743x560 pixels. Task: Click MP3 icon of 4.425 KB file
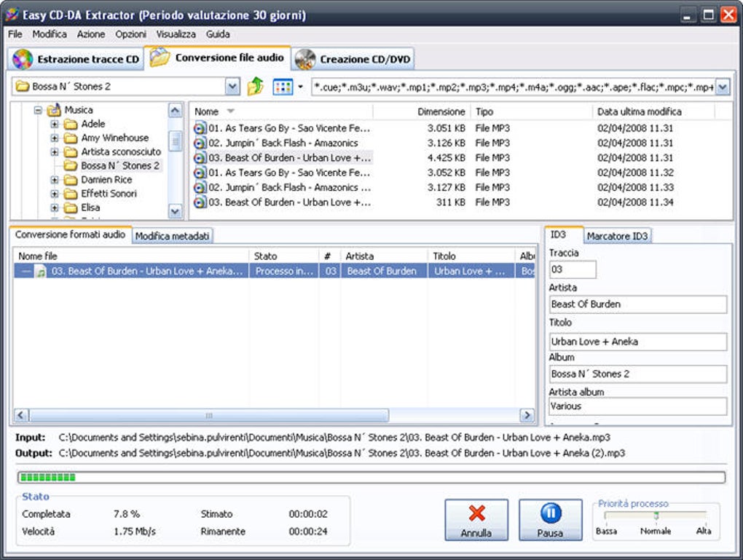tap(200, 158)
